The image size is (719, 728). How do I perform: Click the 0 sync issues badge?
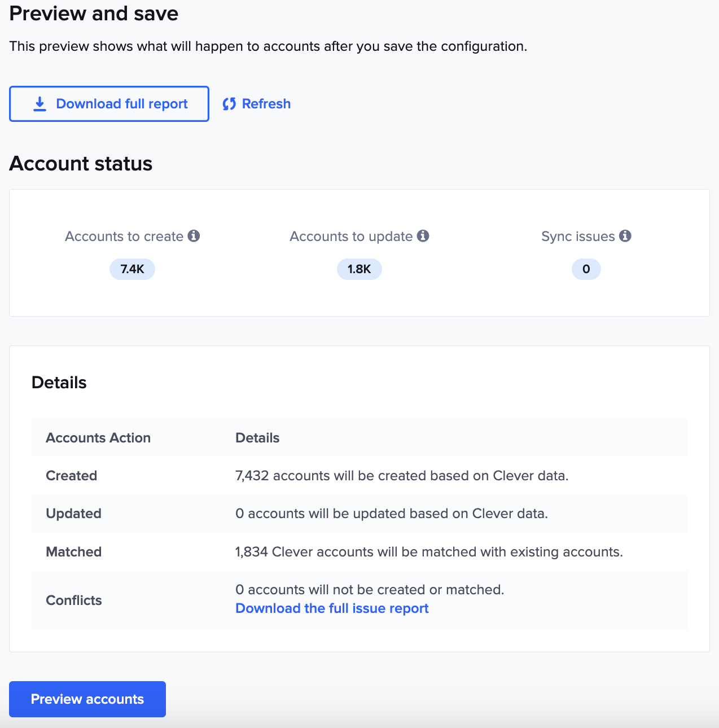(586, 269)
